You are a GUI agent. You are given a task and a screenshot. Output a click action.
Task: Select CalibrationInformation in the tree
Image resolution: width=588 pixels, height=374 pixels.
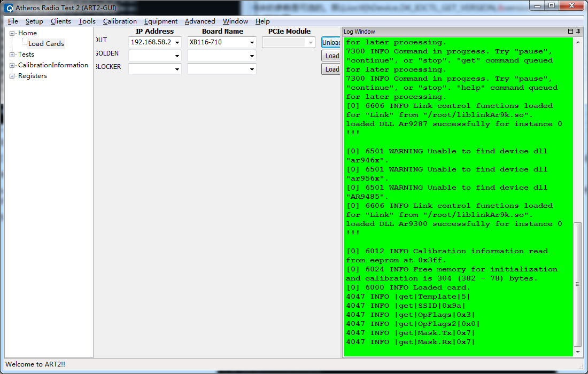[x=53, y=65]
